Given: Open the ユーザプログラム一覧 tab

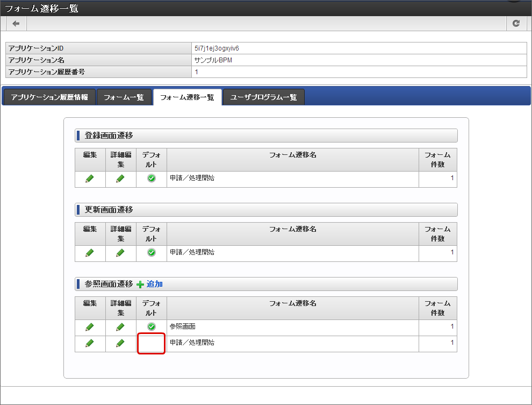Looking at the screenshot, I should click(x=264, y=97).
